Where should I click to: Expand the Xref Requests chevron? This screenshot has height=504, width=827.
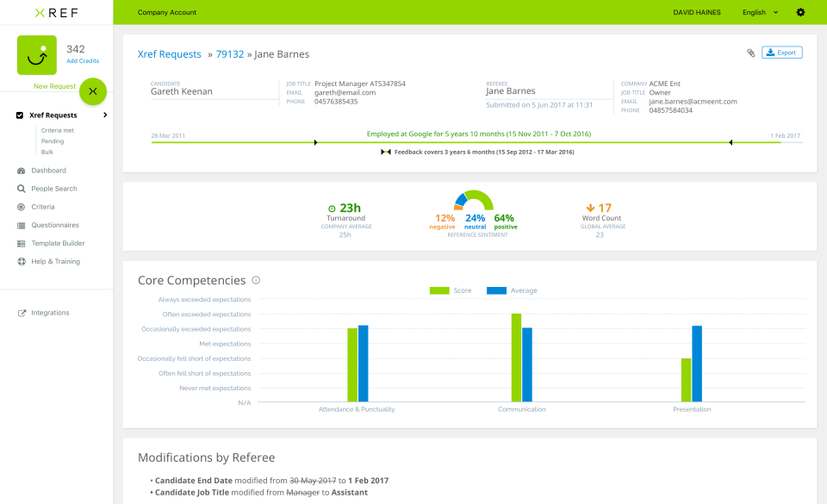[x=105, y=115]
